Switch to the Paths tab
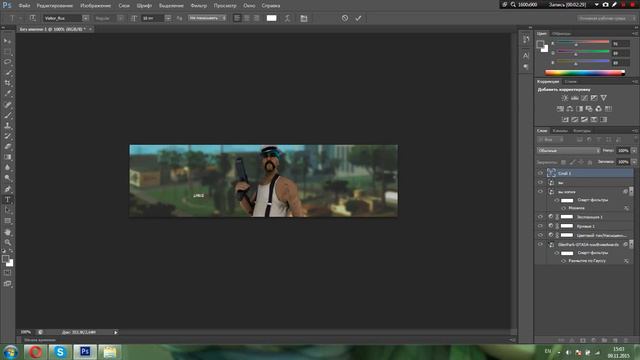This screenshot has width=640, height=360. (x=582, y=131)
